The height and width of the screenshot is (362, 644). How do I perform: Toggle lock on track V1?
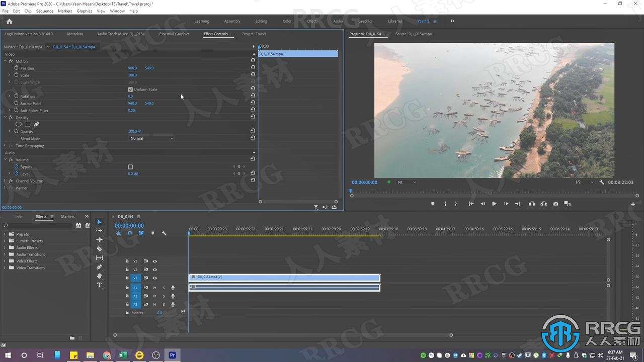(127, 278)
